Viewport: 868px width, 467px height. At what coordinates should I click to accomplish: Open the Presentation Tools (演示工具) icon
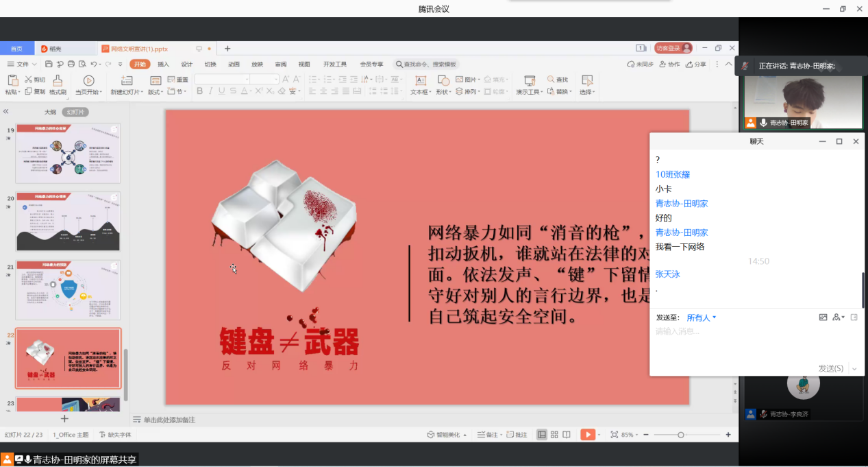tap(529, 80)
